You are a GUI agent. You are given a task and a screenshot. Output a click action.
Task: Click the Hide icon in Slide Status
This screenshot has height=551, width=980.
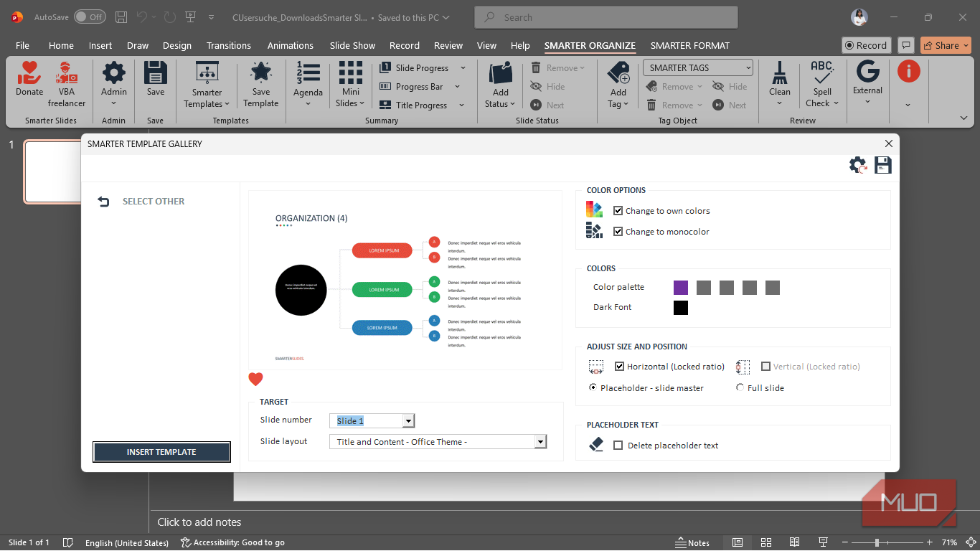(536, 86)
